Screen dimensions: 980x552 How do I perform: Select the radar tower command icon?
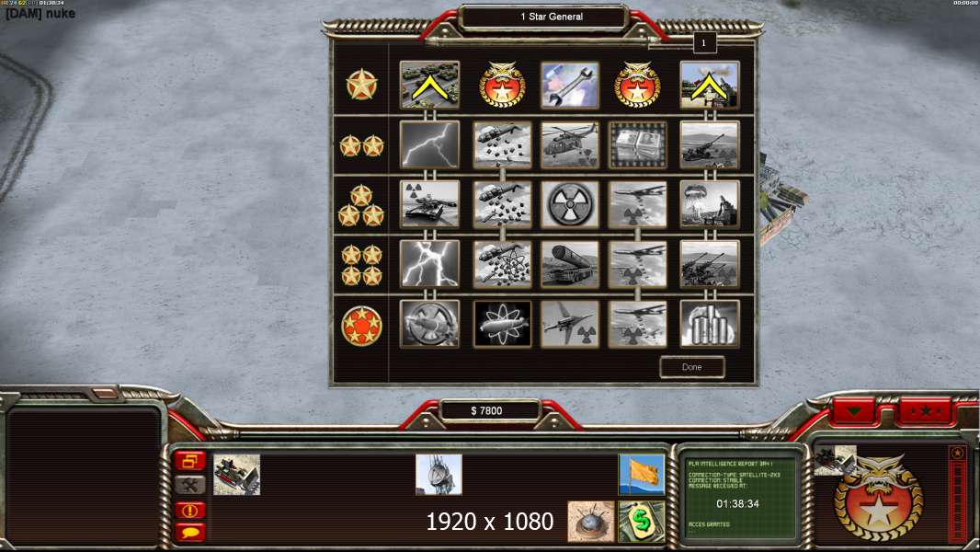[x=439, y=475]
